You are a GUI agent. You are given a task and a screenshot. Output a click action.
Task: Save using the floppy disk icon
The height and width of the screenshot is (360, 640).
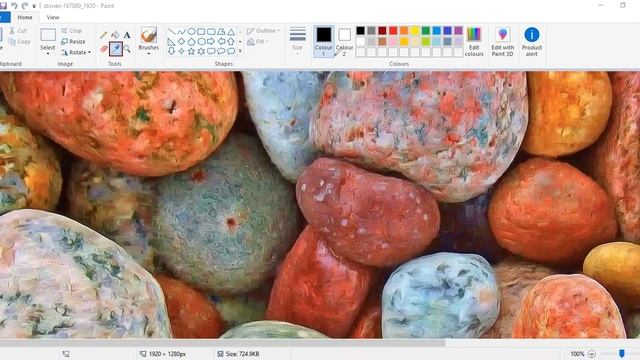(x=3, y=6)
